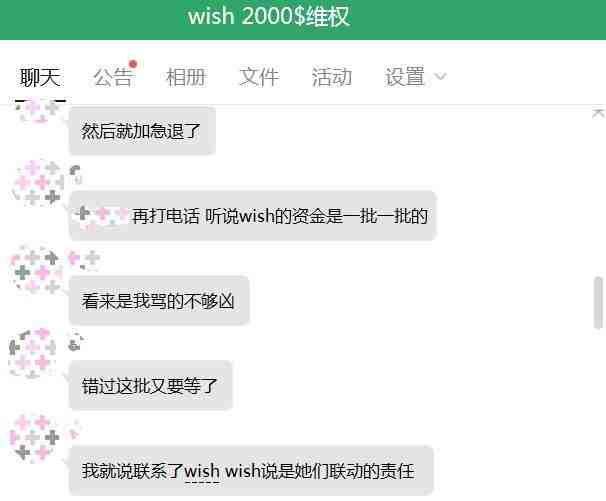Click the collapse arrow icon at top right of chat
This screenshot has width=606, height=501.
598,114
